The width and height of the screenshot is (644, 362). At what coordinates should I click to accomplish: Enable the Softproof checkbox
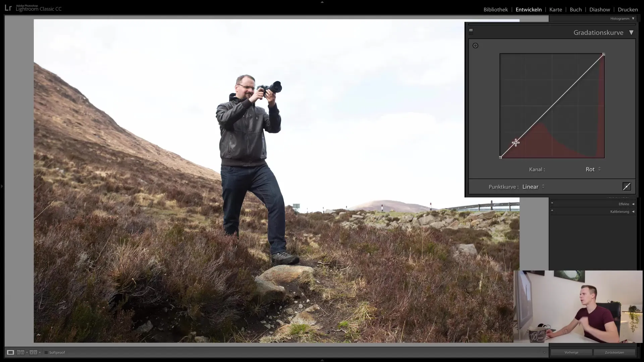46,352
